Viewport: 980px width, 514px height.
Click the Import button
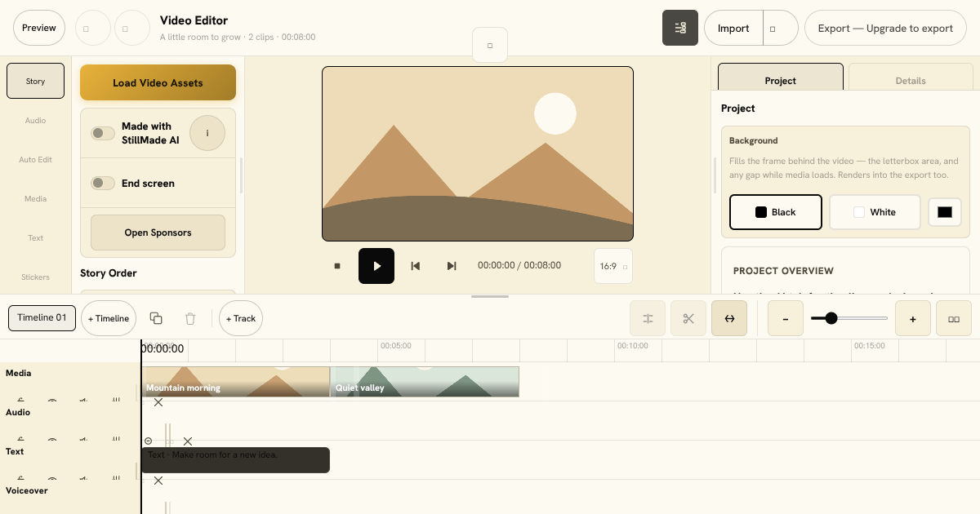(733, 28)
